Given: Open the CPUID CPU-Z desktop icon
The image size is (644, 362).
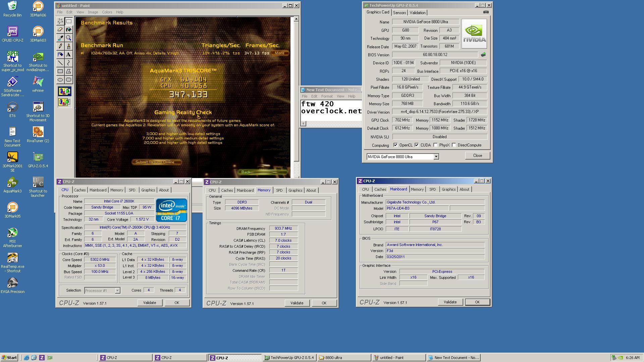Looking at the screenshot, I should pos(12,34).
